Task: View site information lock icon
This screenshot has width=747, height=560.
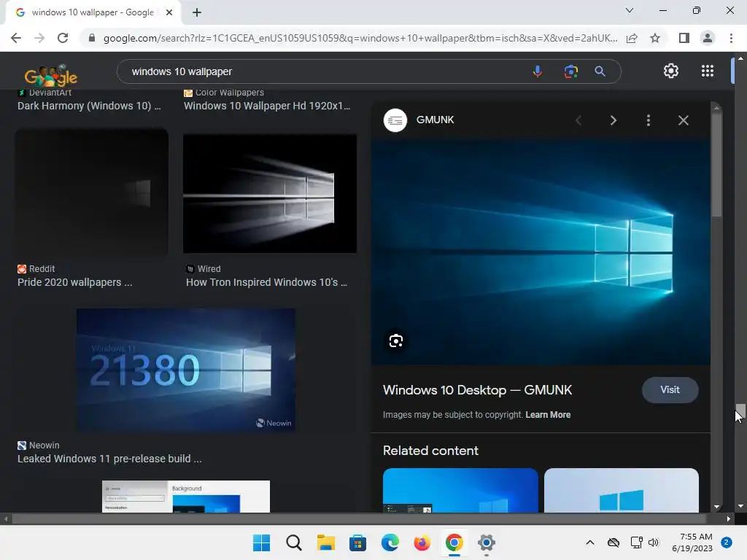Action: (91, 38)
